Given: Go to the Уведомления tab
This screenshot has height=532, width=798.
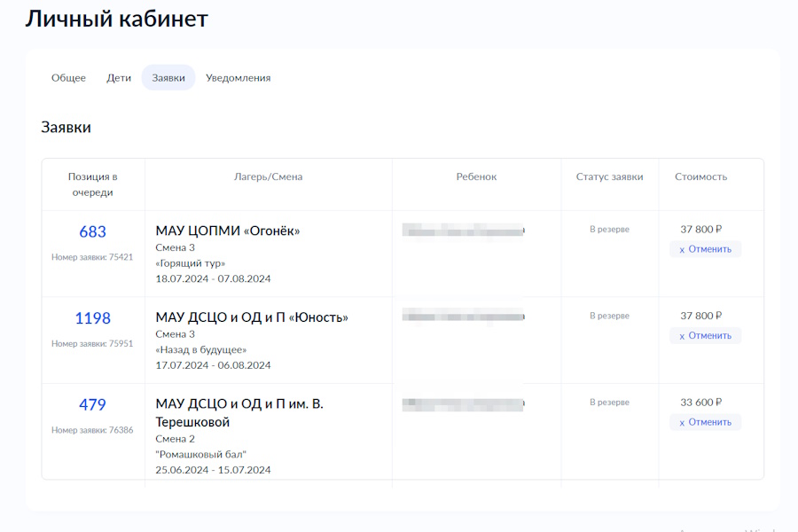Looking at the screenshot, I should point(238,78).
